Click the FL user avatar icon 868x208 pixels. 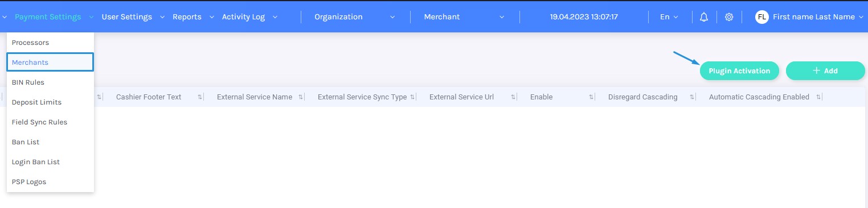[761, 17]
